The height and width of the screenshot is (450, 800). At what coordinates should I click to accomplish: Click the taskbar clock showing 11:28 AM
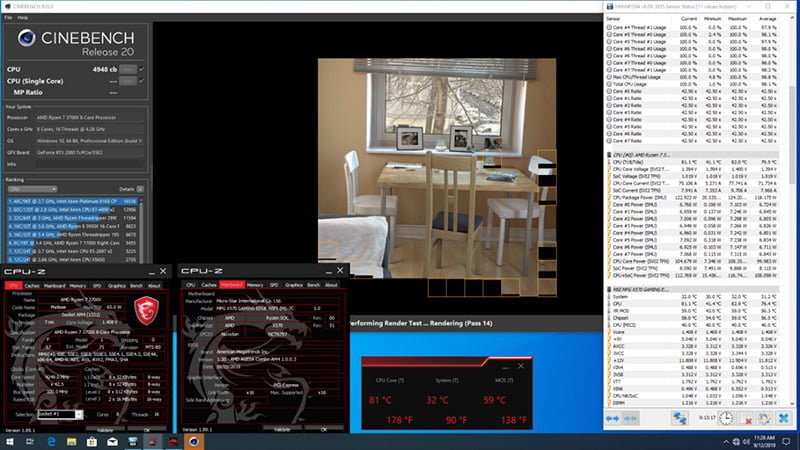[x=764, y=442]
